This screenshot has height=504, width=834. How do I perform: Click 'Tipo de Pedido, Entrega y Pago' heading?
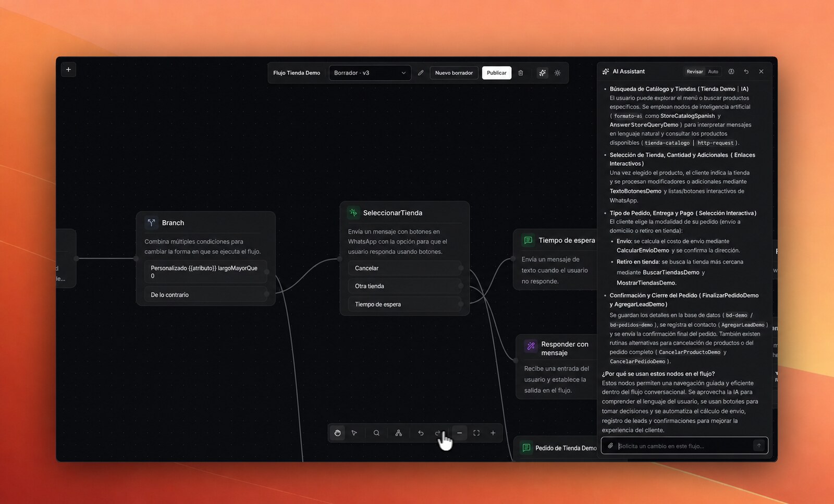click(x=683, y=213)
